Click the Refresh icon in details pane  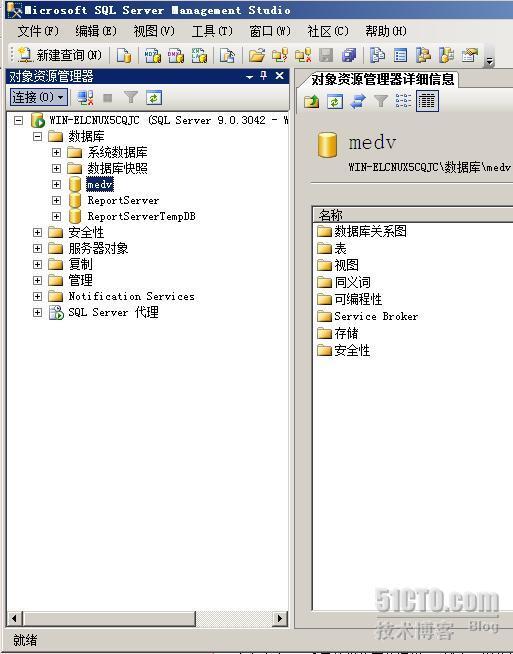[x=335, y=101]
